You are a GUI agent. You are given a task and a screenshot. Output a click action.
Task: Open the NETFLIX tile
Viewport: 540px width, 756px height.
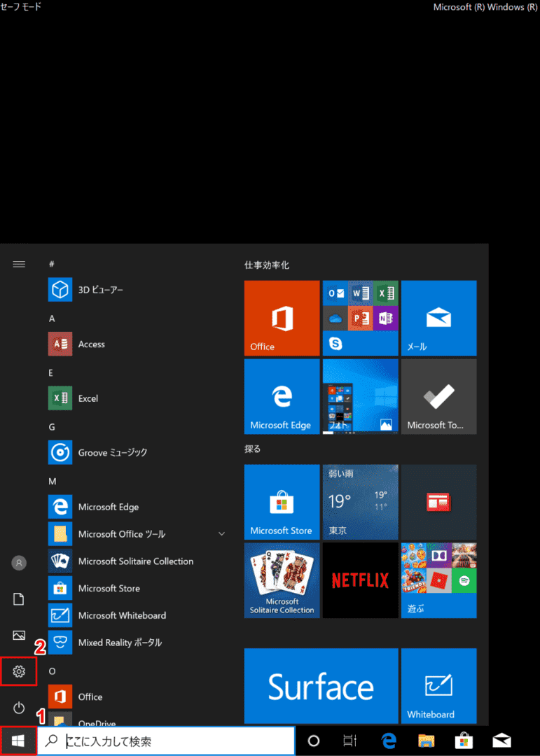point(361,580)
